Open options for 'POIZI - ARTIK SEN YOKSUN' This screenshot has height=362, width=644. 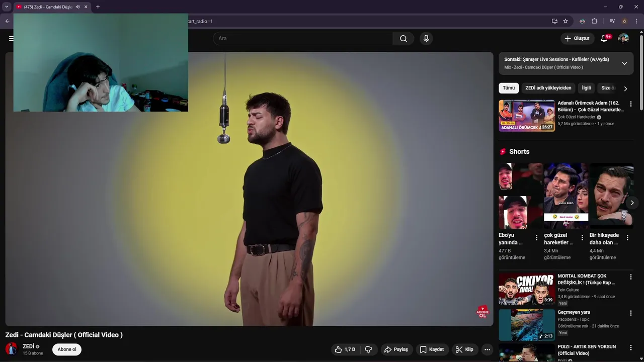630,348
